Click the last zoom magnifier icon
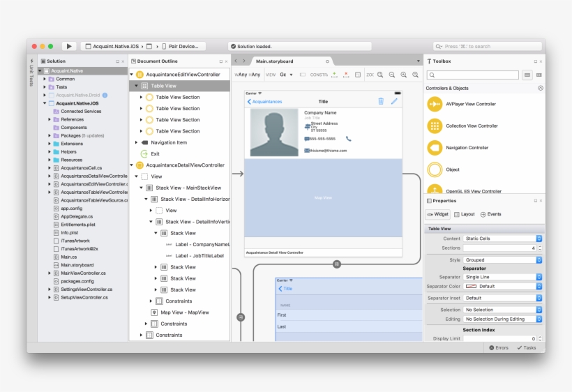This screenshot has height=392, width=572. [x=415, y=75]
